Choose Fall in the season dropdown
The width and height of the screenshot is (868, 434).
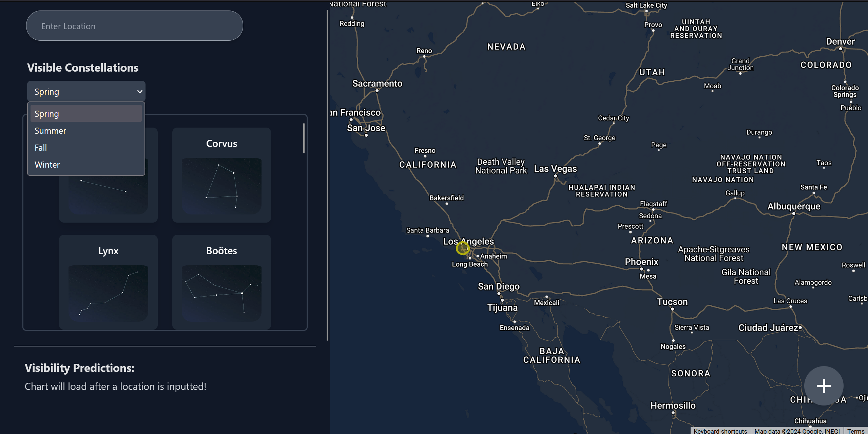tap(41, 148)
